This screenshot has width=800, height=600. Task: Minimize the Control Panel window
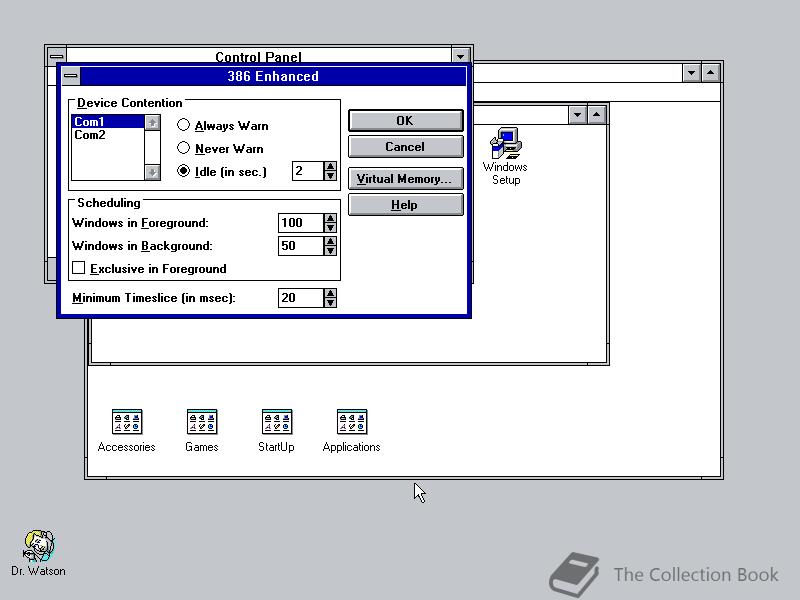[460, 55]
